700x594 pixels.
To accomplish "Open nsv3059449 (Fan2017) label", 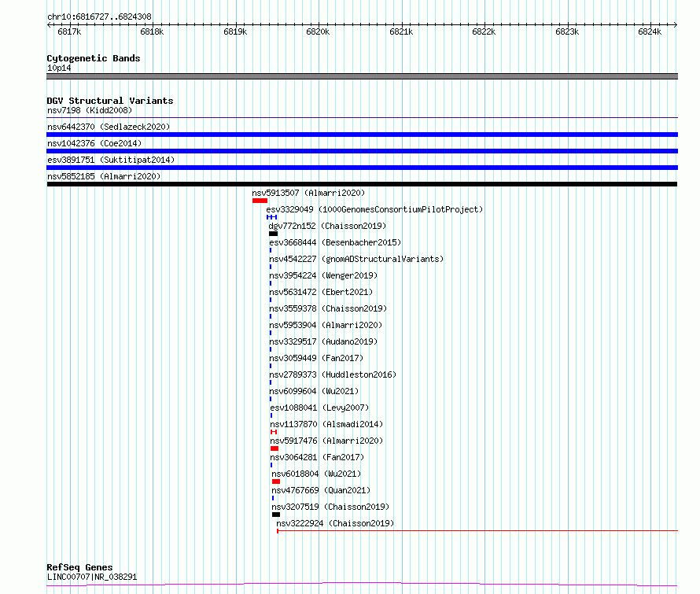I will 316,358.
